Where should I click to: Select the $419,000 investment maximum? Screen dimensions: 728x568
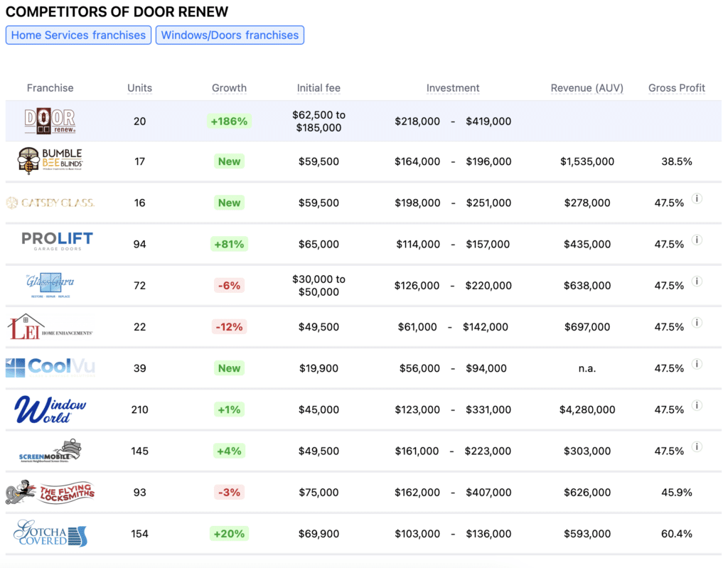(488, 122)
